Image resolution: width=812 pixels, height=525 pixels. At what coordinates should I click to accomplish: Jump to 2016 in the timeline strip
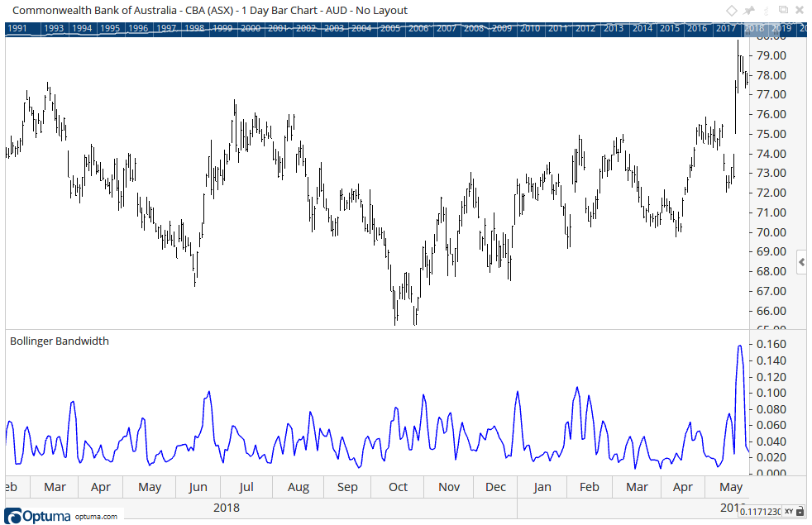tap(697, 28)
